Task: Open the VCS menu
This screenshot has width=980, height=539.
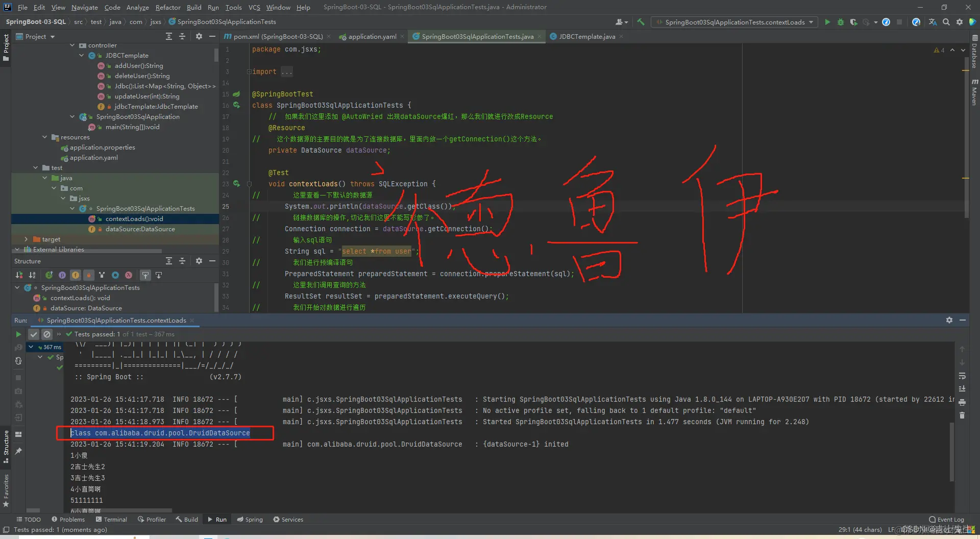Action: tap(254, 7)
